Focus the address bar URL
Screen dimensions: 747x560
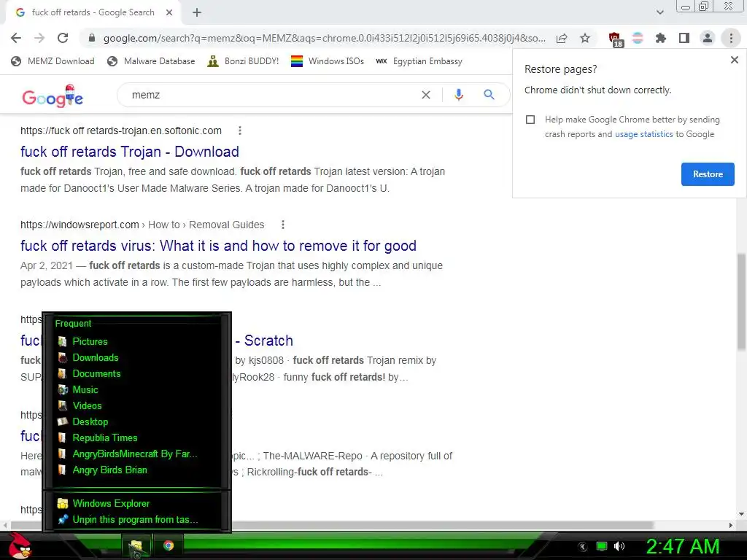point(324,38)
